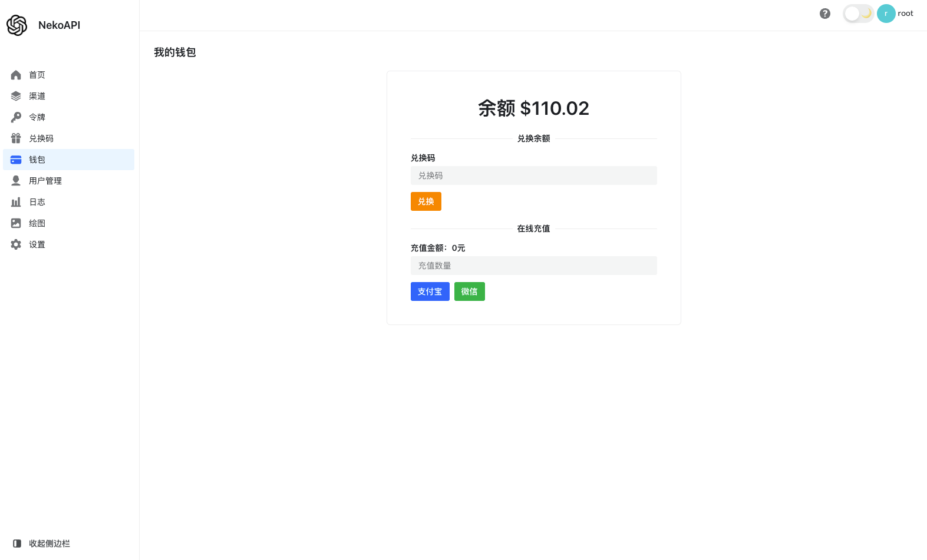Open the 渠道 channels section icon
The image size is (927, 560).
(x=16, y=95)
